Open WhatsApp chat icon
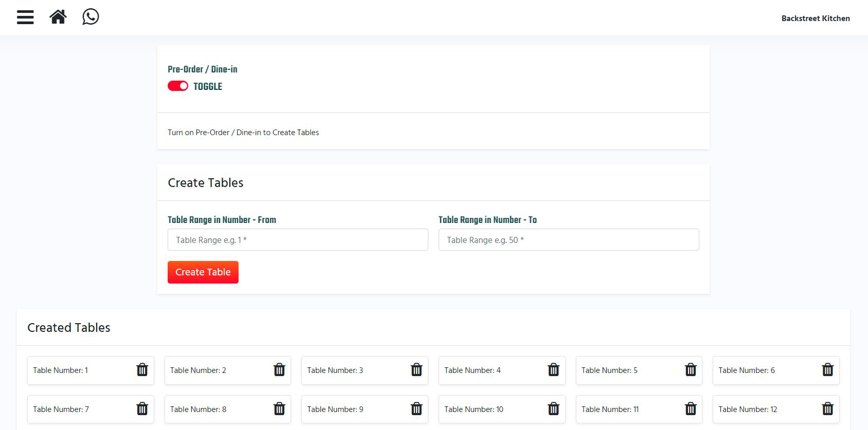The image size is (868, 430). coord(91,17)
